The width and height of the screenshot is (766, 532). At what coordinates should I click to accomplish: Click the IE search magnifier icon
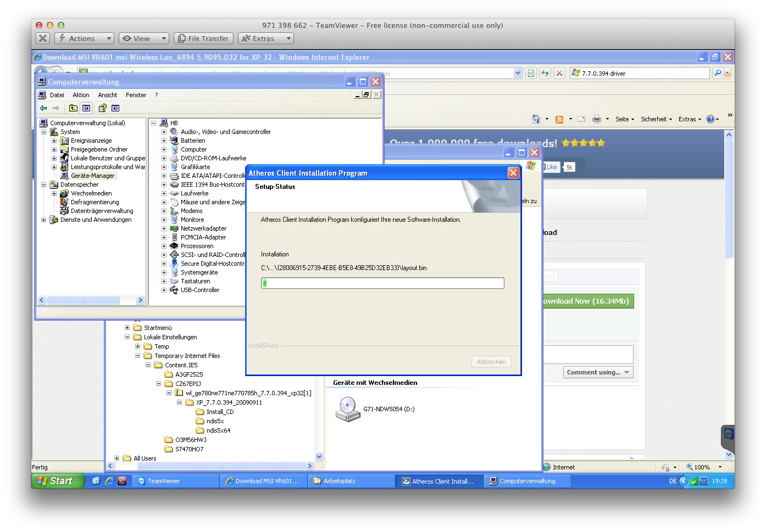click(x=718, y=73)
